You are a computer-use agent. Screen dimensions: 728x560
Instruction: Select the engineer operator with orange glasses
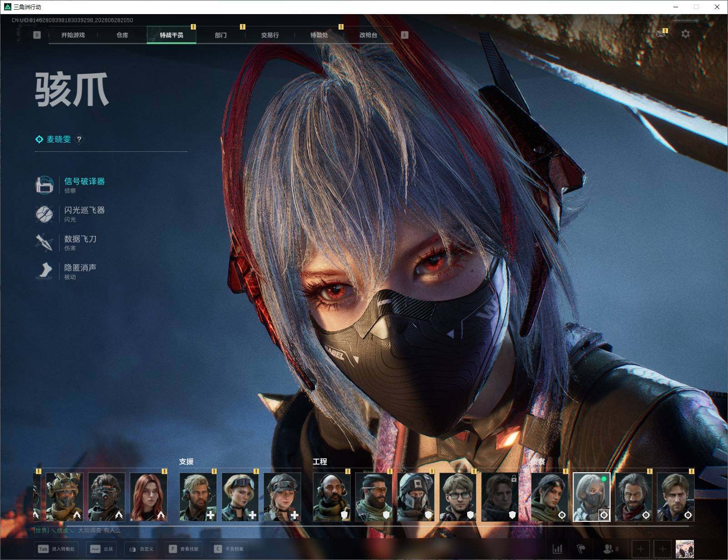pos(374,497)
